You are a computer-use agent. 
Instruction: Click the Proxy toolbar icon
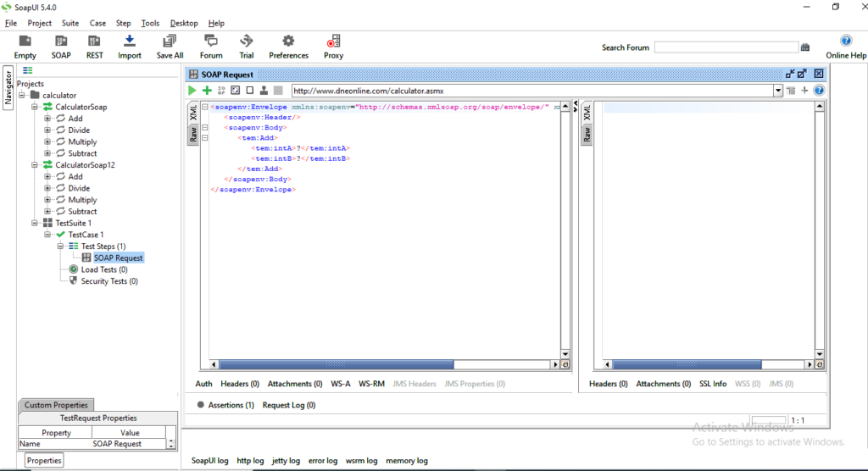[333, 42]
